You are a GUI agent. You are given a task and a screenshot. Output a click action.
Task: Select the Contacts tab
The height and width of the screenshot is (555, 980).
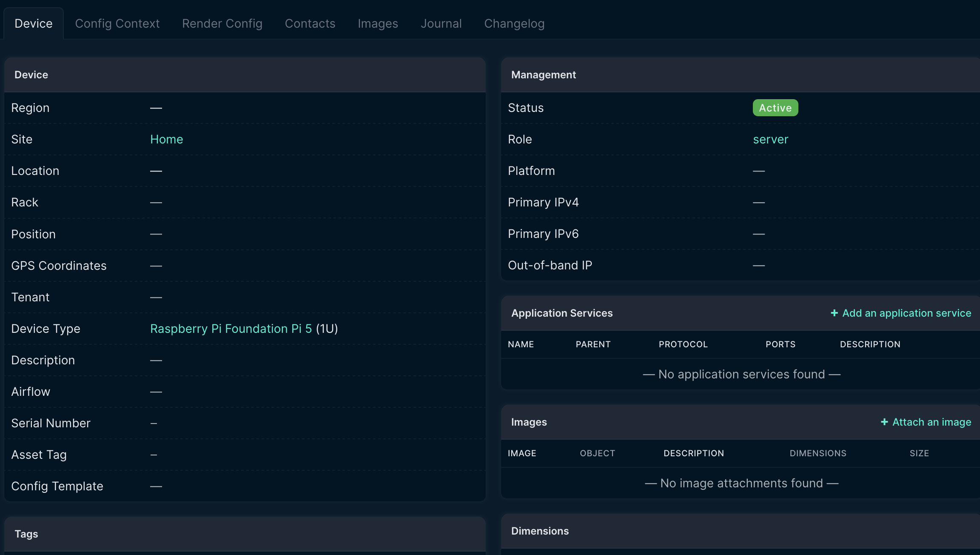click(310, 23)
